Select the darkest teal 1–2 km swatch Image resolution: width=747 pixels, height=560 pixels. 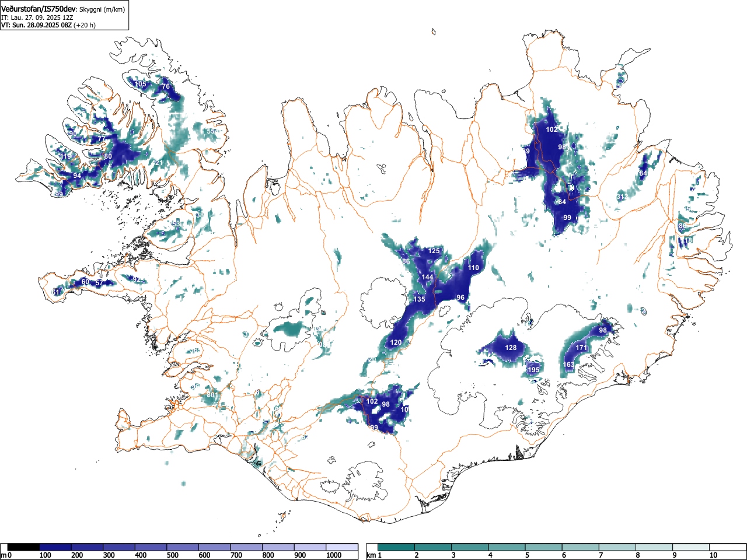(396, 547)
